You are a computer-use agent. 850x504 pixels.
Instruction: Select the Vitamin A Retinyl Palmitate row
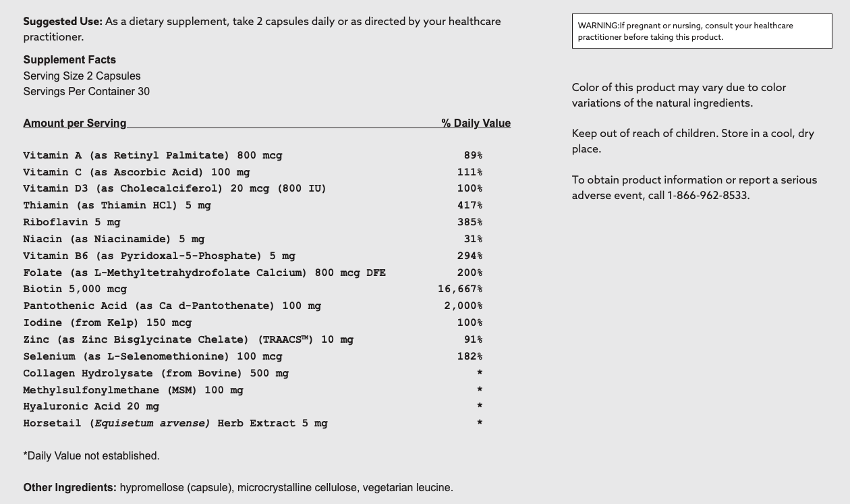coord(152,156)
